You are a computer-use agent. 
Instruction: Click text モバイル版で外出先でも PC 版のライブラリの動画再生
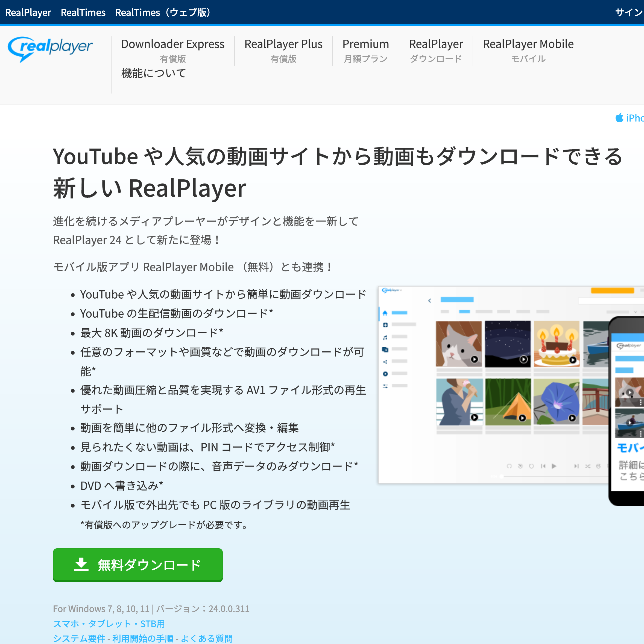[215, 505]
